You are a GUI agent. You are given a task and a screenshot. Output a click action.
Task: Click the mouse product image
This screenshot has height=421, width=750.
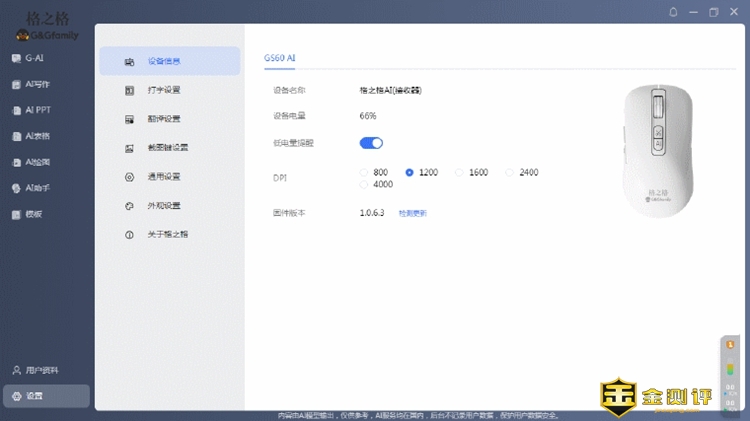pos(658,150)
